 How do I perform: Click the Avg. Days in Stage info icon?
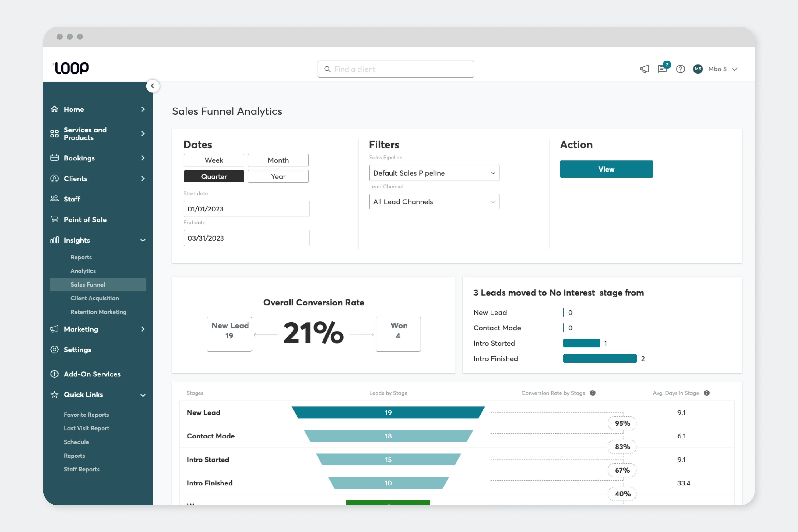pyautogui.click(x=706, y=393)
